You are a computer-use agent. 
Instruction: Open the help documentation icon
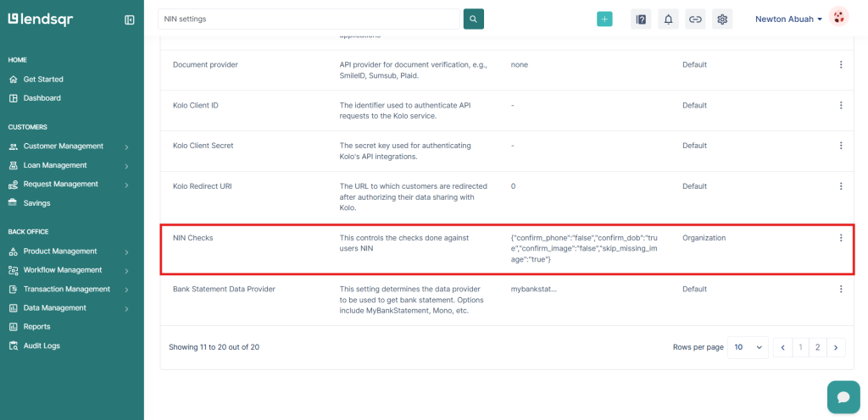(x=642, y=19)
